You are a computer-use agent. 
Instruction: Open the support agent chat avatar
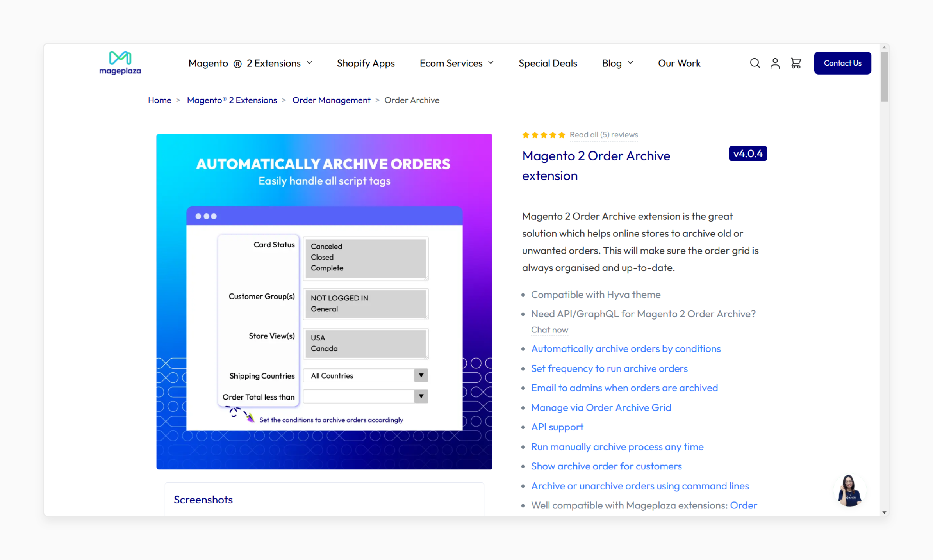coord(850,490)
